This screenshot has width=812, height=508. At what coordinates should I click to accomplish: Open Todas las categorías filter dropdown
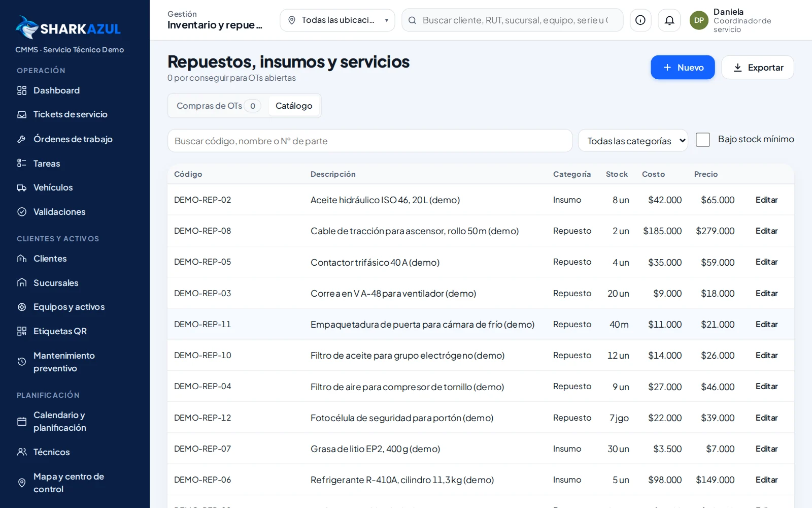(633, 141)
